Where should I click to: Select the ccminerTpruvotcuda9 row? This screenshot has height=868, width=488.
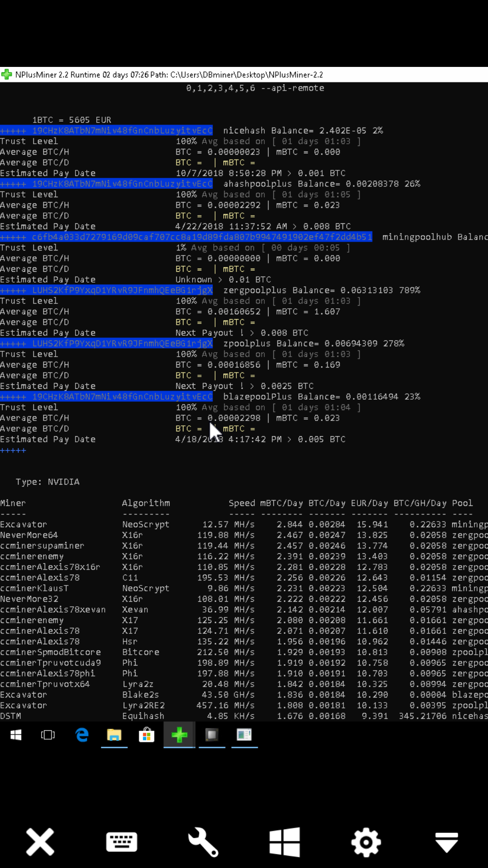[x=244, y=663]
